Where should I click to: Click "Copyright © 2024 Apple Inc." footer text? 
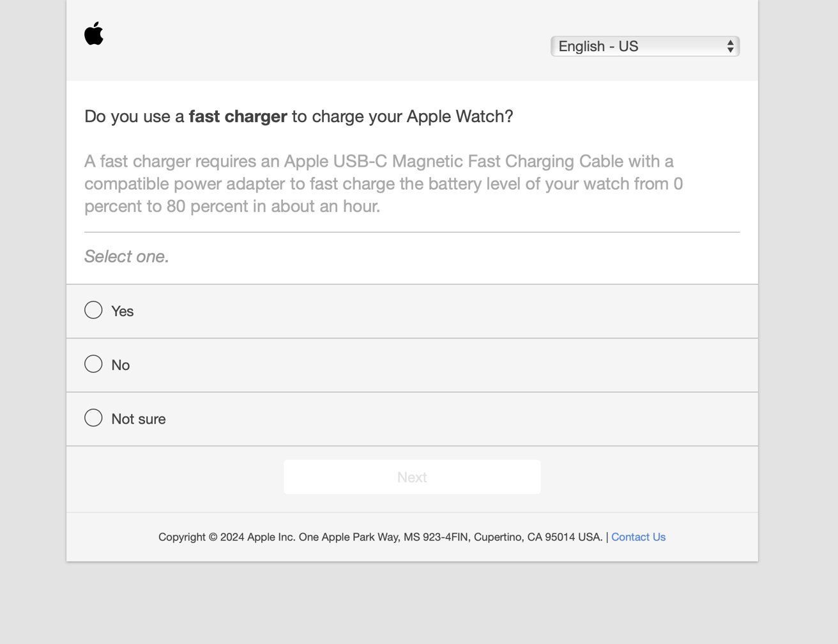pos(227,537)
